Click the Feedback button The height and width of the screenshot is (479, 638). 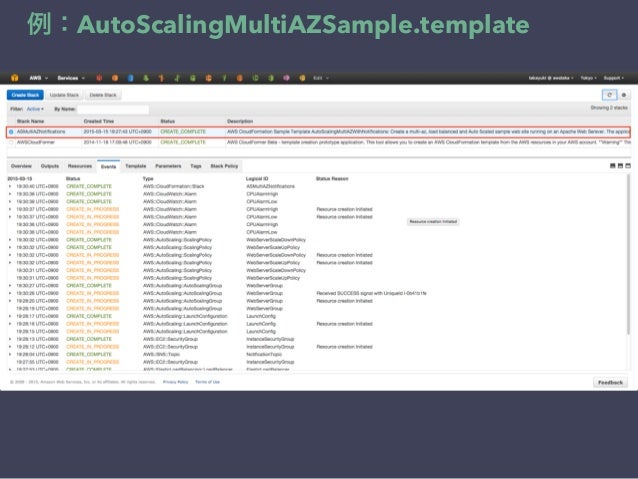pyautogui.click(x=610, y=383)
